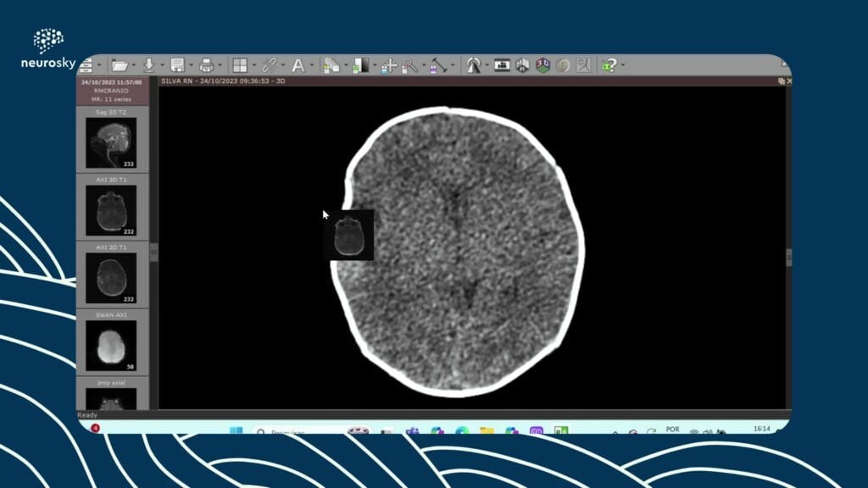Select the magnifier zoom tool

[x=409, y=65]
